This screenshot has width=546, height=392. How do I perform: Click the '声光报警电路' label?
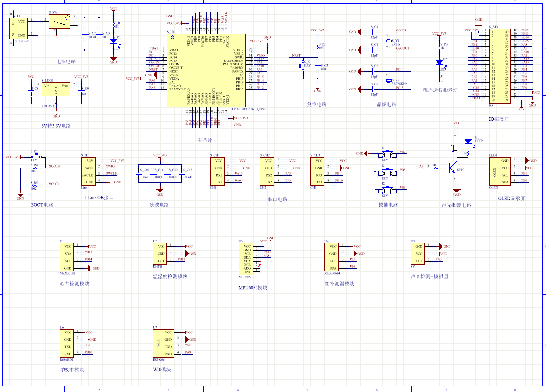456,205
